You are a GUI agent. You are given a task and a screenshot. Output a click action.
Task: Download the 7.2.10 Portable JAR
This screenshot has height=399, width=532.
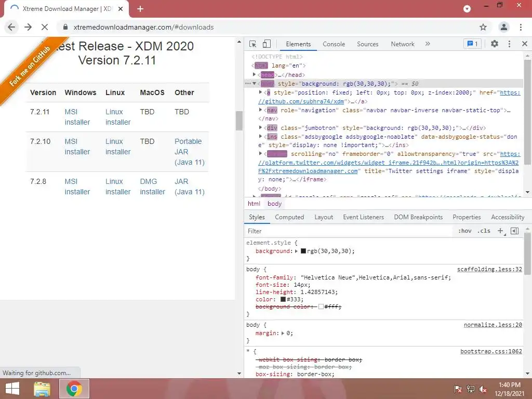[189, 152]
